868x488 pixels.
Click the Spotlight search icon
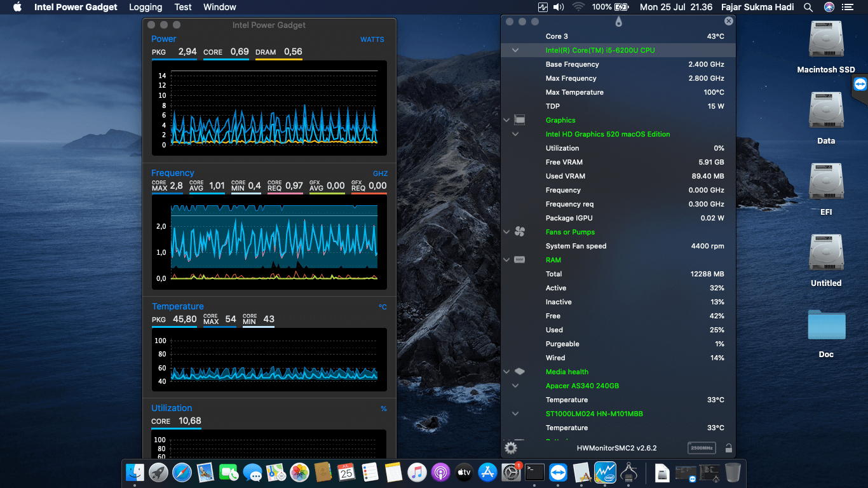pos(808,7)
